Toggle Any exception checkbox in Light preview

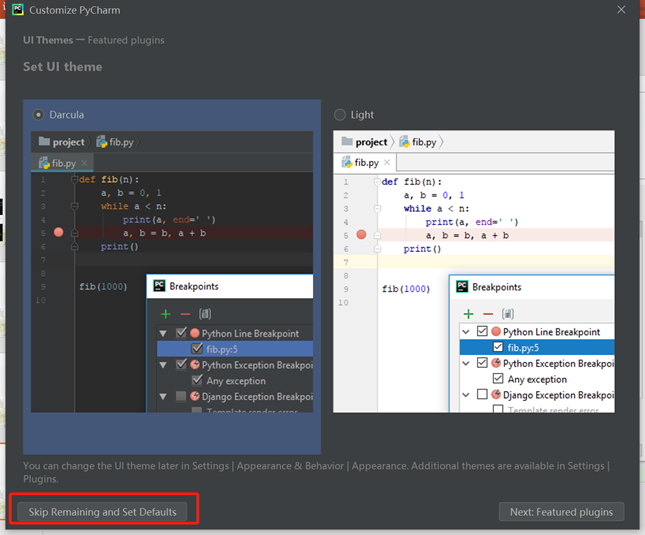(x=498, y=378)
